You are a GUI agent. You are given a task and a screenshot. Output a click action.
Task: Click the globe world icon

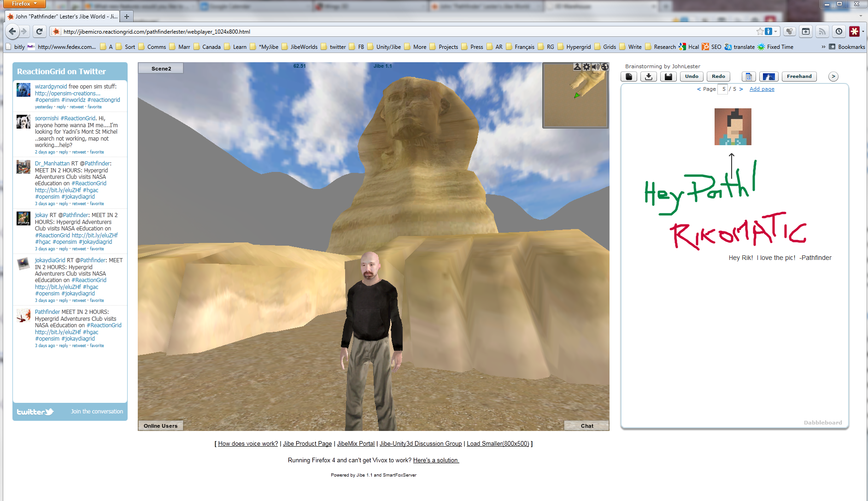(x=605, y=67)
